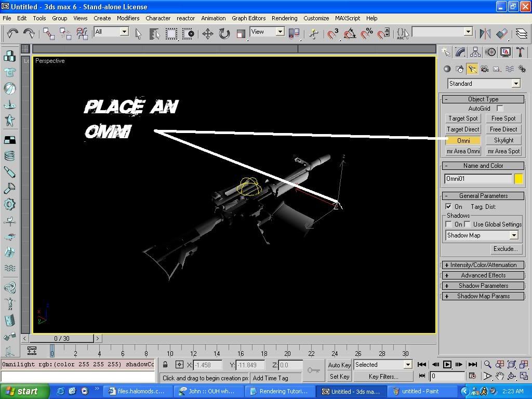Toggle the Spinner Snap icon
This screenshot has width=532, height=399.
pyautogui.click(x=383, y=34)
